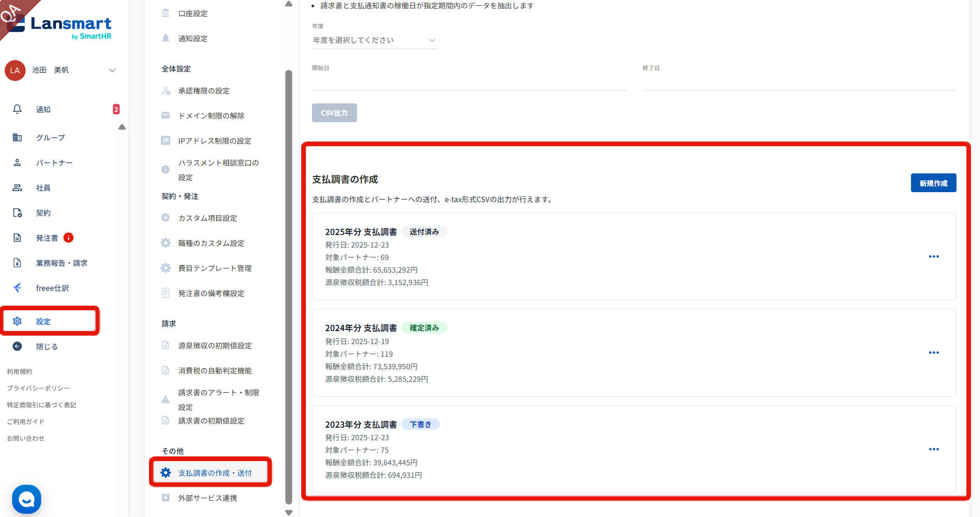Image resolution: width=980 pixels, height=517 pixels.
Task: Open the 利用規約 link
Action: pyautogui.click(x=19, y=371)
